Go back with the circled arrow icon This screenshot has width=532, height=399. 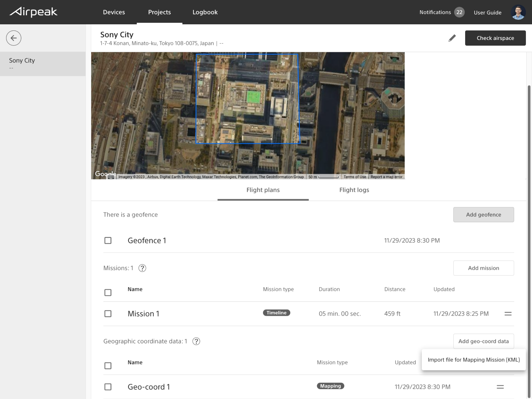pyautogui.click(x=14, y=38)
